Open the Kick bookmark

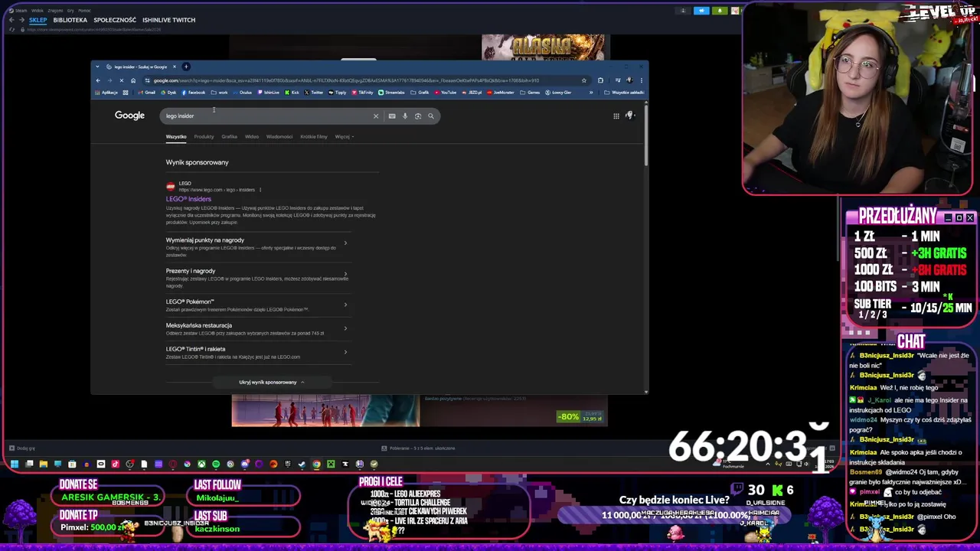click(292, 93)
